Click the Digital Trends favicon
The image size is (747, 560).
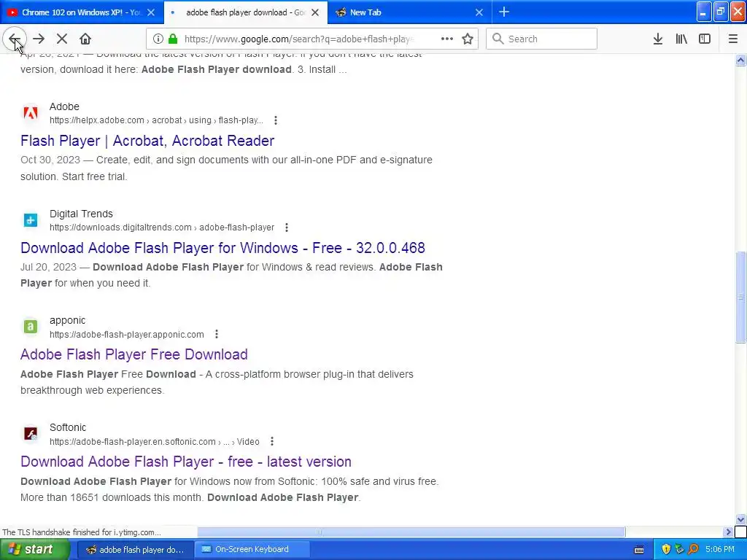click(31, 220)
